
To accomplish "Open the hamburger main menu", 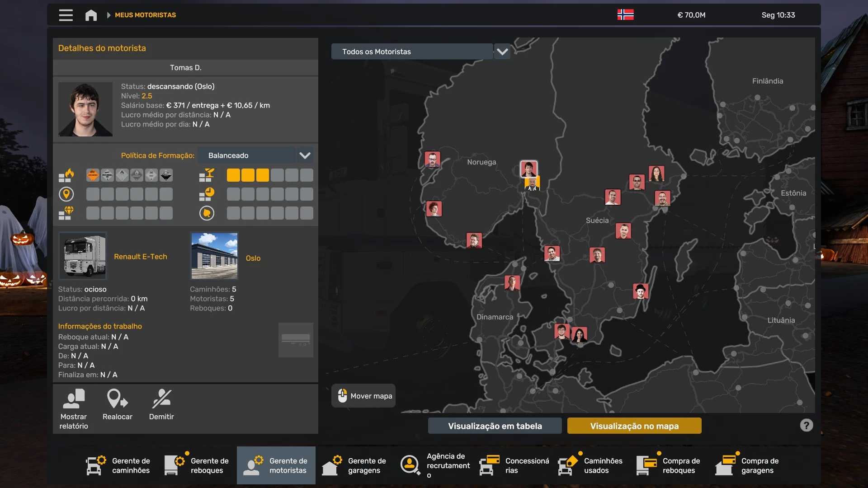I will (66, 15).
